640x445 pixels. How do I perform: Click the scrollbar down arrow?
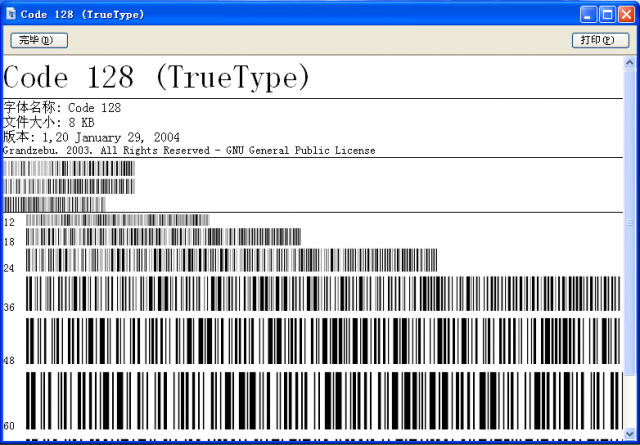tap(629, 433)
